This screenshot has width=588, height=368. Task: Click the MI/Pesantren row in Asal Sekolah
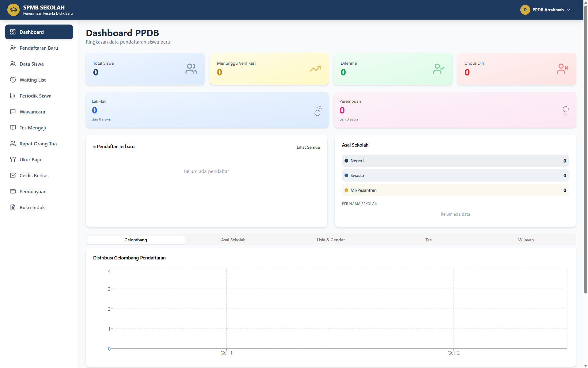coord(455,190)
